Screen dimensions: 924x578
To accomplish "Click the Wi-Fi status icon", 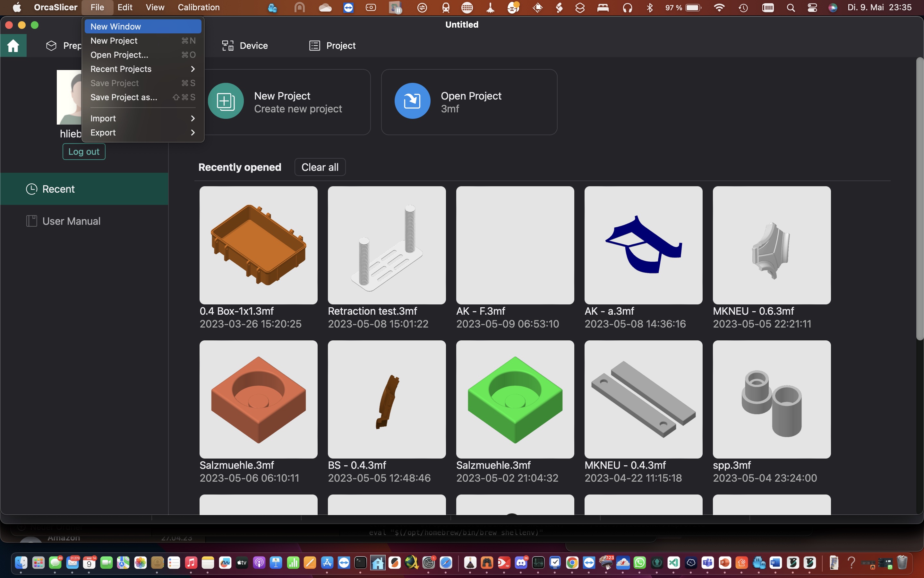I will [719, 8].
